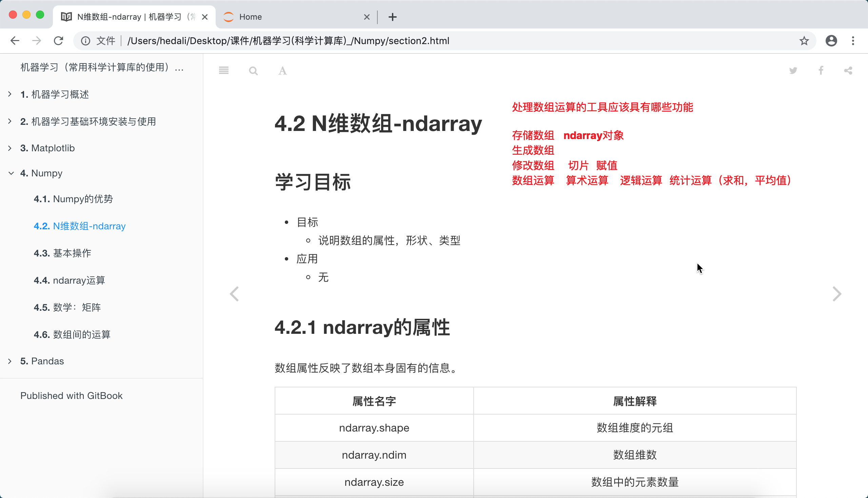This screenshot has width=868, height=498.
Task: Open a new browser tab
Action: point(392,17)
